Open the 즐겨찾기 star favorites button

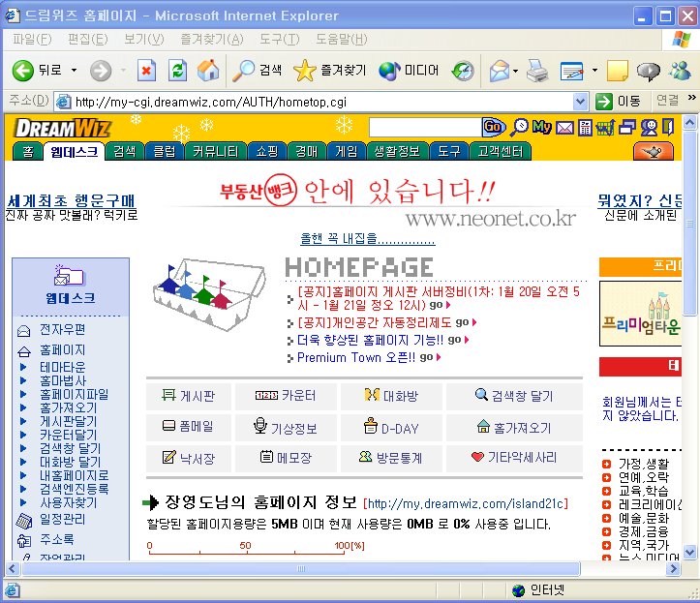point(329,71)
